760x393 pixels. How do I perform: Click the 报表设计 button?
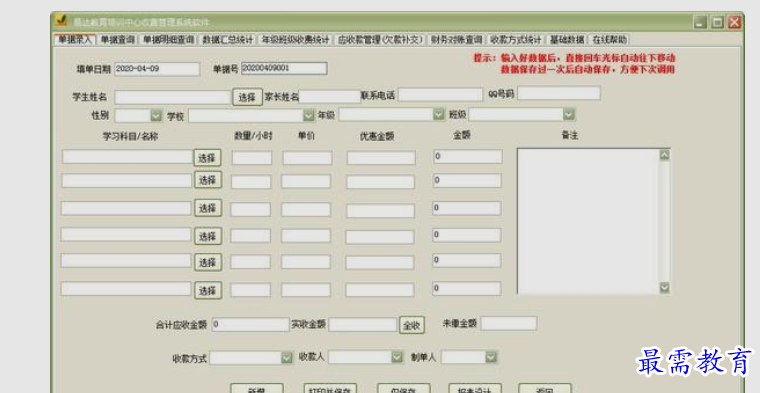475,389
